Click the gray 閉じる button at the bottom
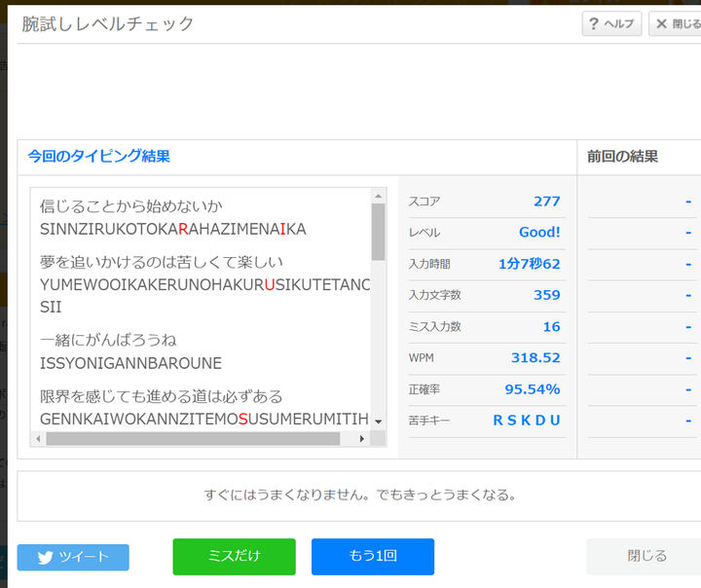This screenshot has width=701, height=588. (646, 556)
